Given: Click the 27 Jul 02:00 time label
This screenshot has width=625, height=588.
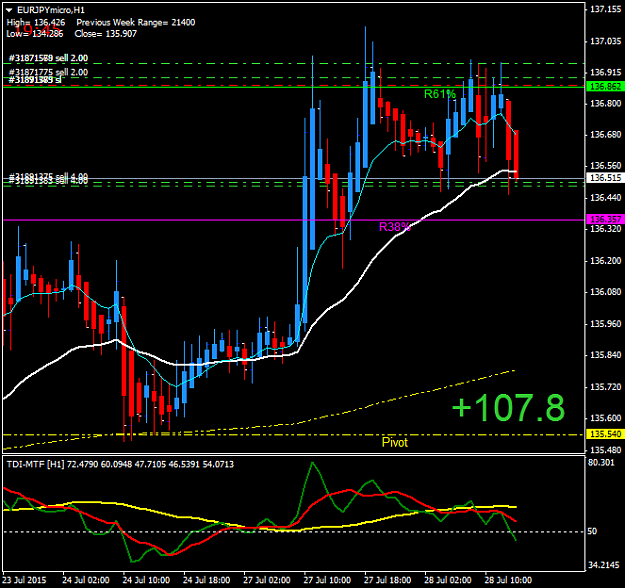Looking at the screenshot, I should (x=267, y=580).
